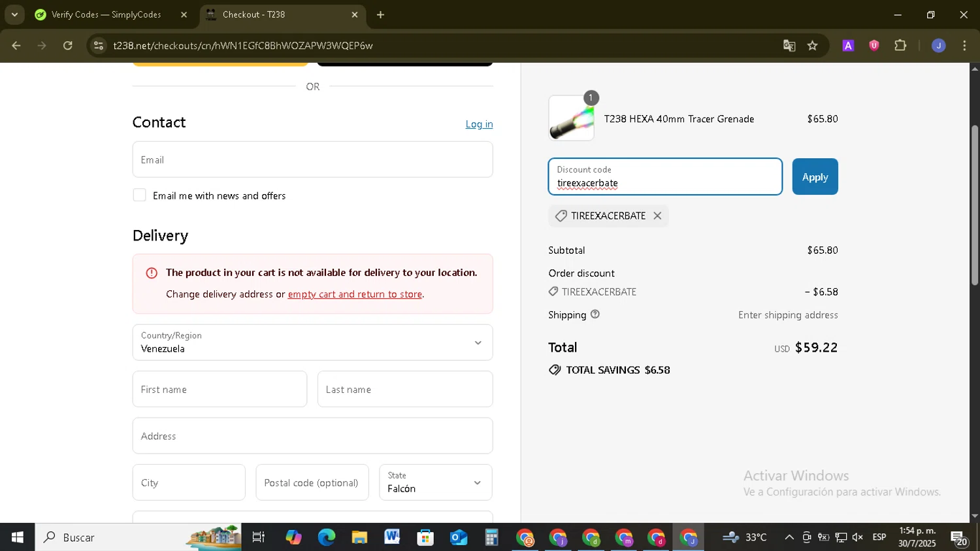Open Microsoft Word from taskbar

pos(392,537)
